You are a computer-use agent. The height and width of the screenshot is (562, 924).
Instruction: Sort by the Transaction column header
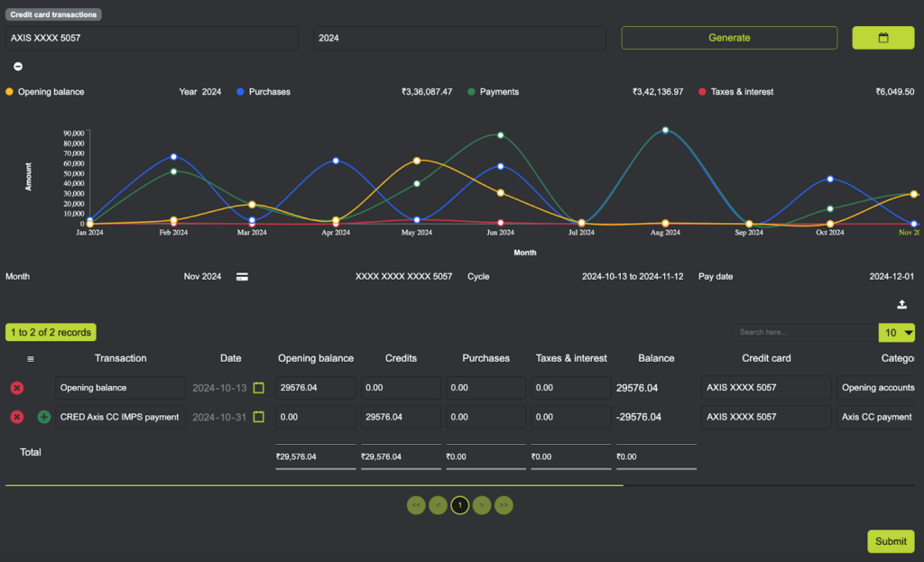coord(121,358)
